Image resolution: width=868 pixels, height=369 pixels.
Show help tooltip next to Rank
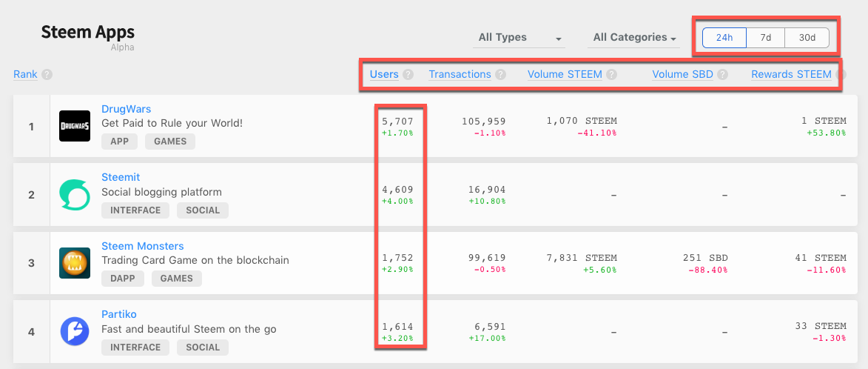(47, 74)
